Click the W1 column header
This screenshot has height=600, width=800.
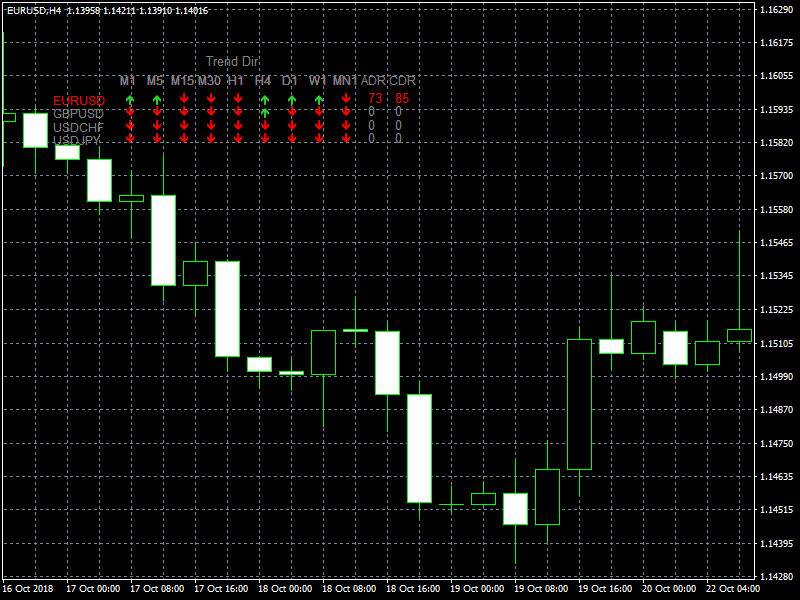[x=317, y=81]
